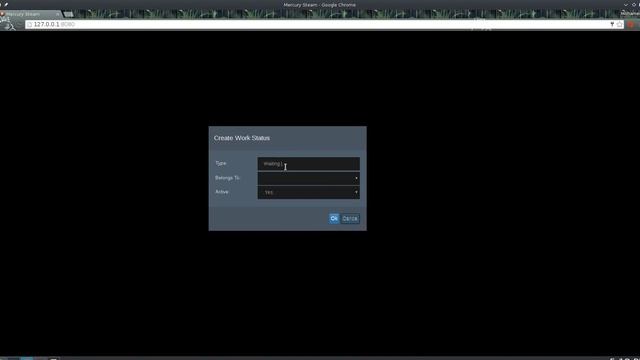Close the Mercury Steam tab
640x360 pixels.
(x=58, y=14)
